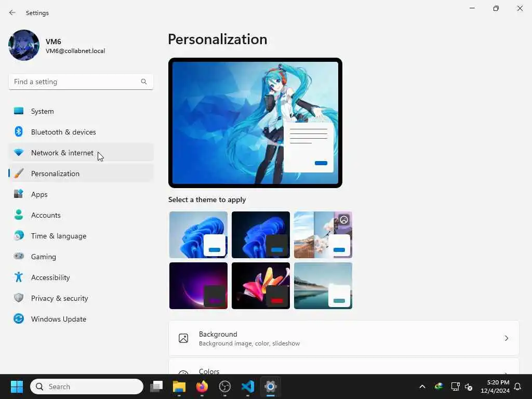The width and height of the screenshot is (532, 399).
Task: Click the Accounts person icon
Action: 19,215
